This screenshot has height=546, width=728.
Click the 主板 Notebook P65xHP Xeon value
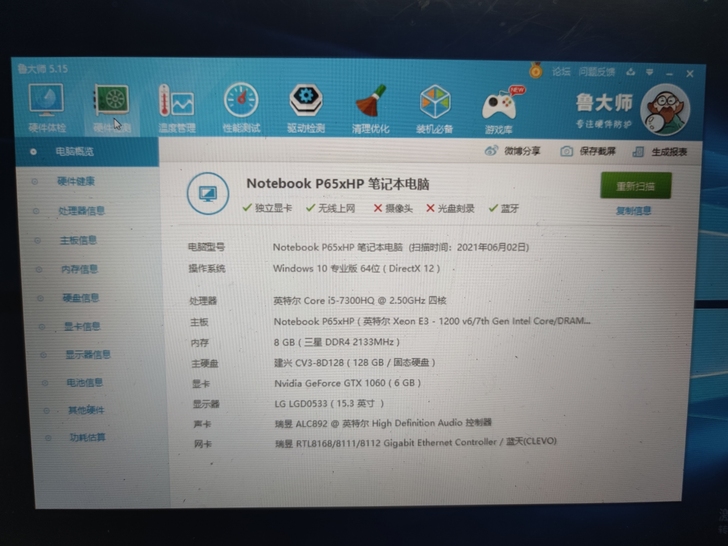432,321
